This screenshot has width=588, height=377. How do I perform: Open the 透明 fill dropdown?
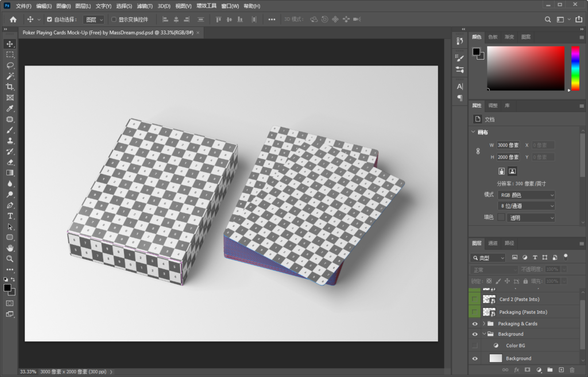531,217
